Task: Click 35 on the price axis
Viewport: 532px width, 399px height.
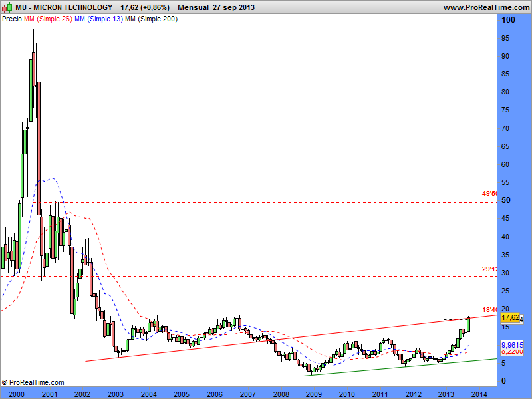Action: coord(505,255)
